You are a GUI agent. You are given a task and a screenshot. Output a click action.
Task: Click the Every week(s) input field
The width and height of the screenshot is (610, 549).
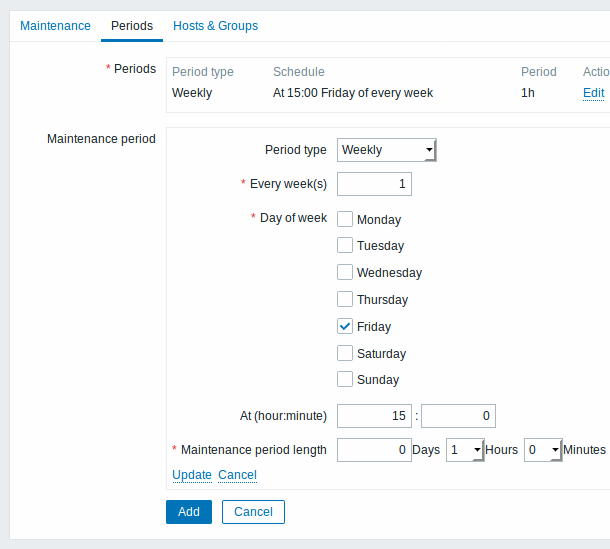[374, 184]
